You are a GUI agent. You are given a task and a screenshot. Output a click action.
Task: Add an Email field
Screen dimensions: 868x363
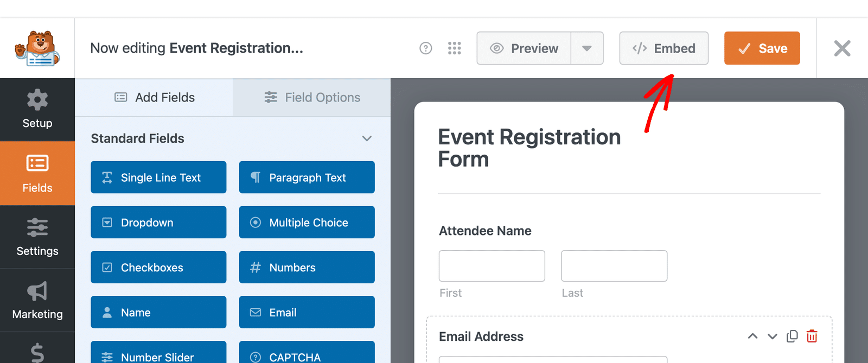click(x=307, y=313)
